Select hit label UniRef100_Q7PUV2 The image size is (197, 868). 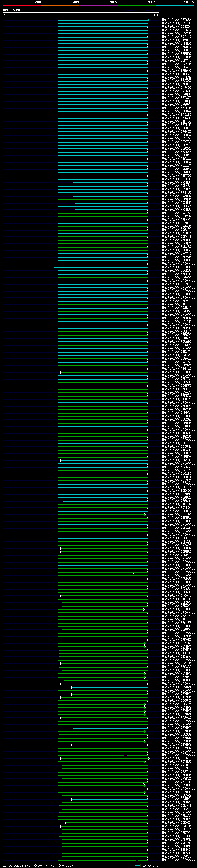pos(177,406)
